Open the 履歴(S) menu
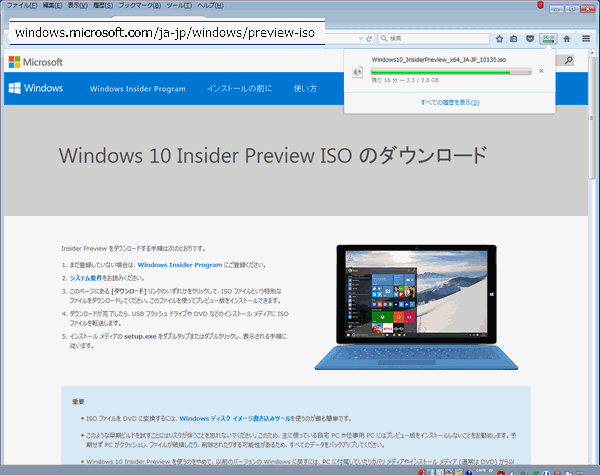Screen dimensions: 600x475 click(103, 5)
